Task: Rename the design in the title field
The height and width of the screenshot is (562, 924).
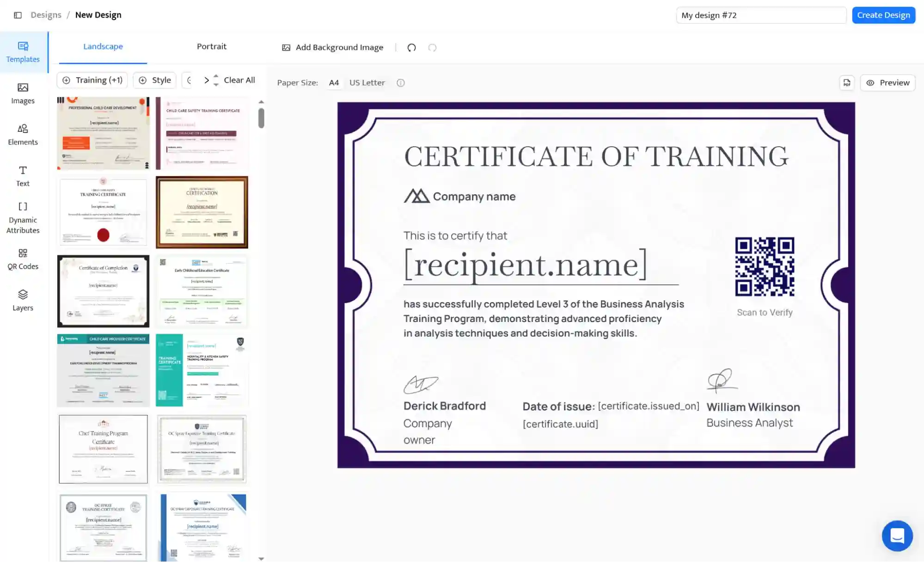Action: [761, 15]
